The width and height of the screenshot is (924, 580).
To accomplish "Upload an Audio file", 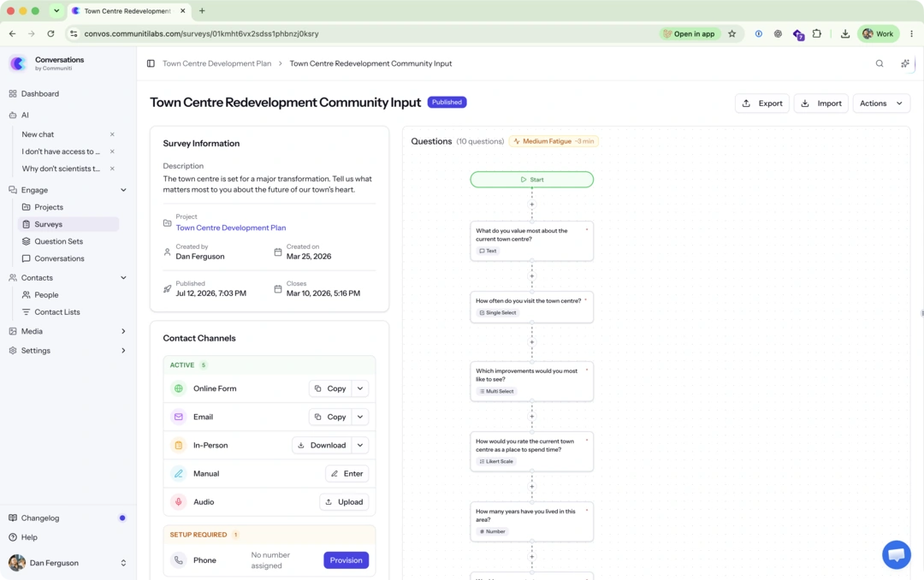I will point(344,501).
